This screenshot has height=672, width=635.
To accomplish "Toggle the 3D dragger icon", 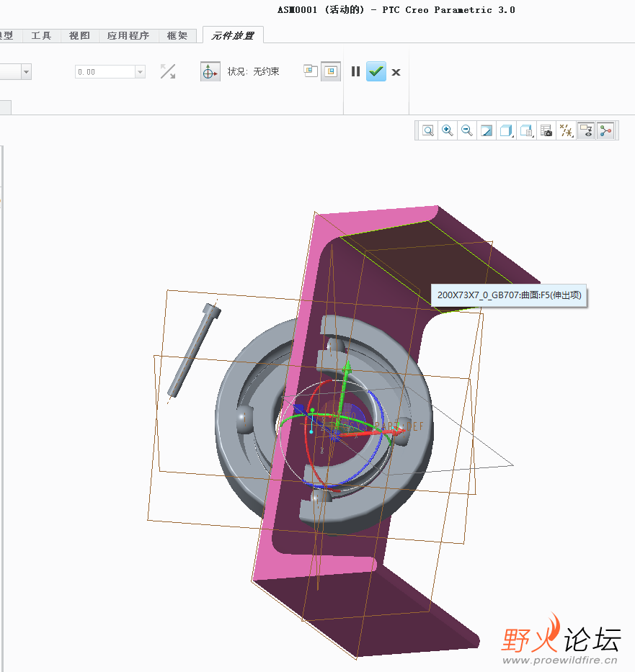I will pyautogui.click(x=210, y=71).
